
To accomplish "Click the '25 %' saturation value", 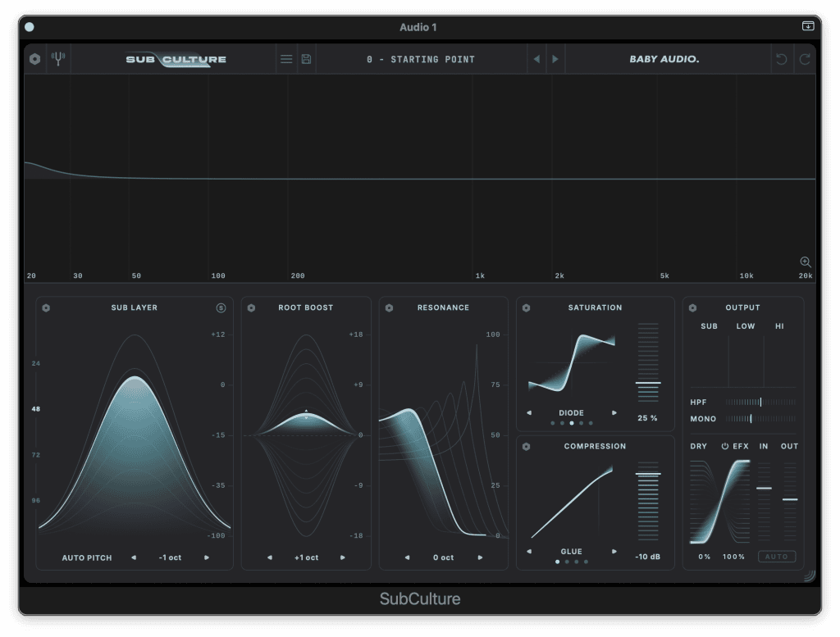I will pos(647,418).
